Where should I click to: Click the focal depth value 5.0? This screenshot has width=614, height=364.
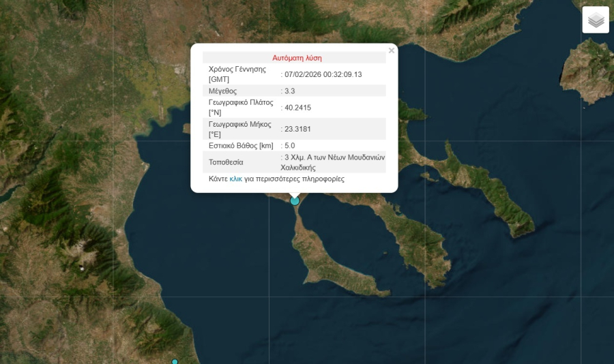(x=290, y=145)
